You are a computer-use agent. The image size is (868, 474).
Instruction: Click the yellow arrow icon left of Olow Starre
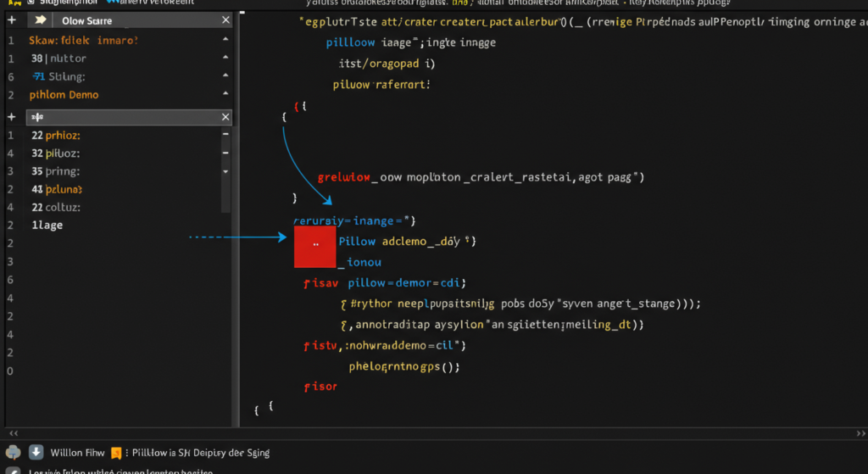pyautogui.click(x=40, y=20)
